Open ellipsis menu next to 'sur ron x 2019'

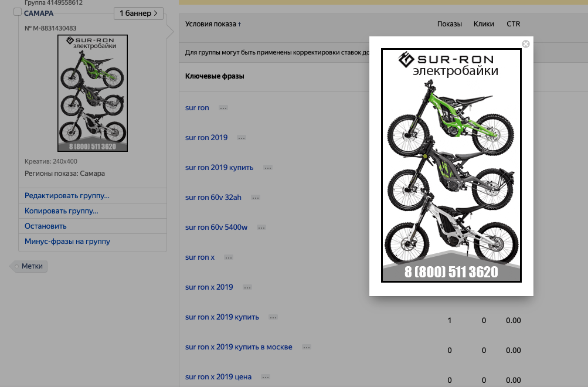(x=247, y=288)
